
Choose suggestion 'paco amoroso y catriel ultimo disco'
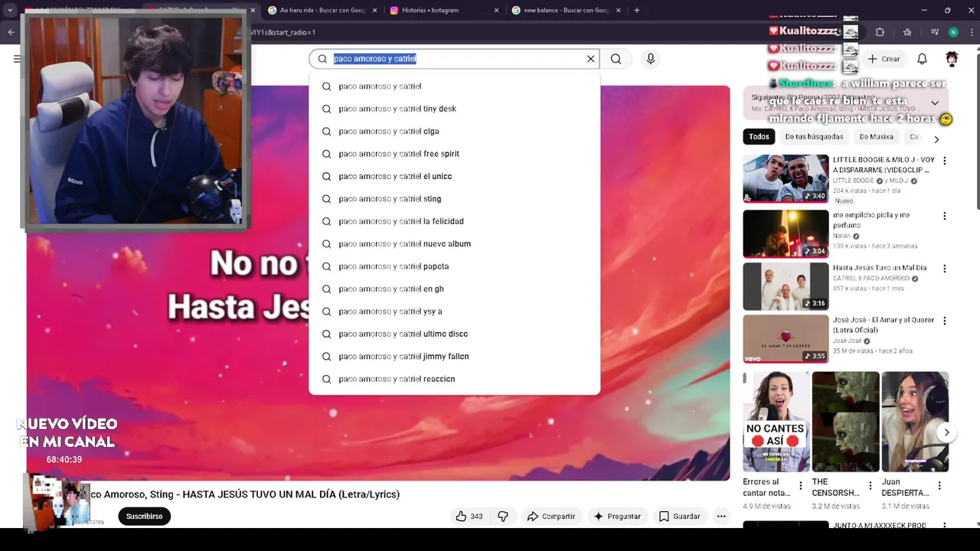point(454,334)
